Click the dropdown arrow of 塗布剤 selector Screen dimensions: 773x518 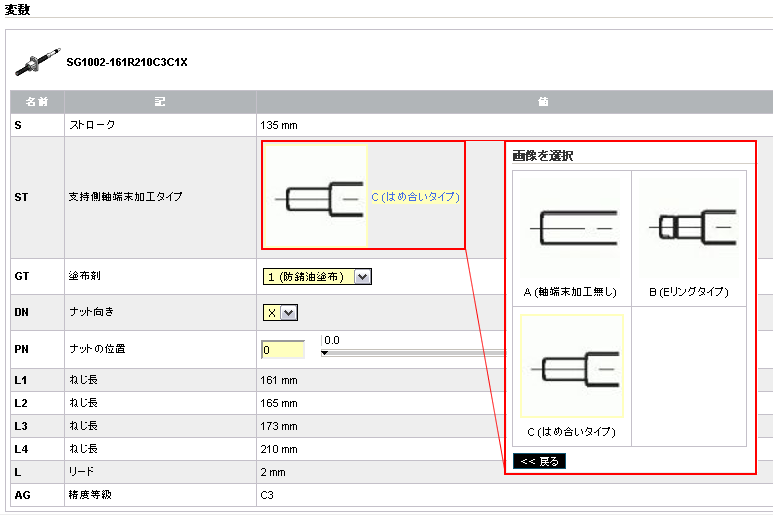[x=362, y=277]
